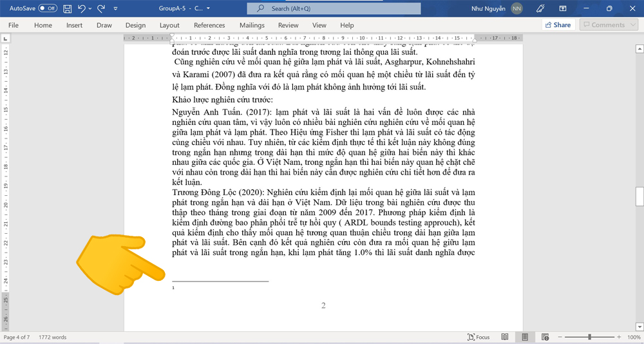
Task: Click footnote number 1 below separator line
Action: [173, 288]
